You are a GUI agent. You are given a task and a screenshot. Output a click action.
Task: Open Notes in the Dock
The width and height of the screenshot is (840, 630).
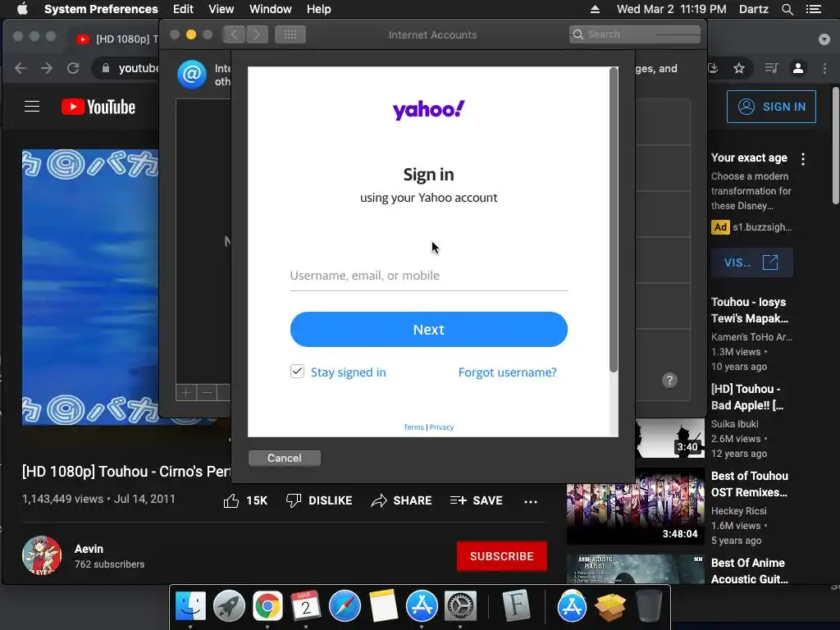click(384, 606)
